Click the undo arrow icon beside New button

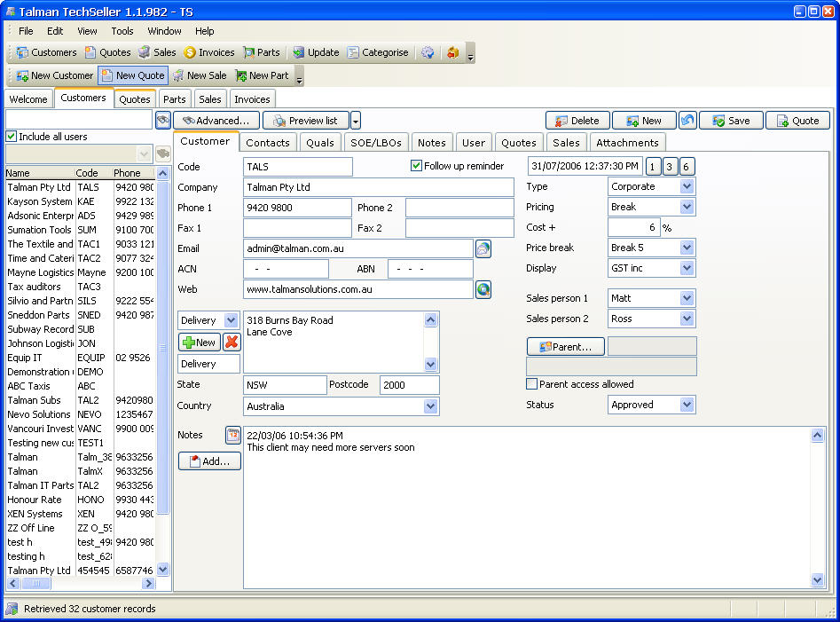[687, 121]
